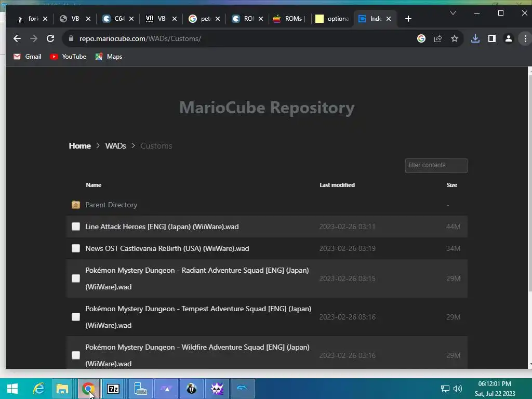The height and width of the screenshot is (399, 532).
Task: Click the address bar URL
Action: click(140, 38)
